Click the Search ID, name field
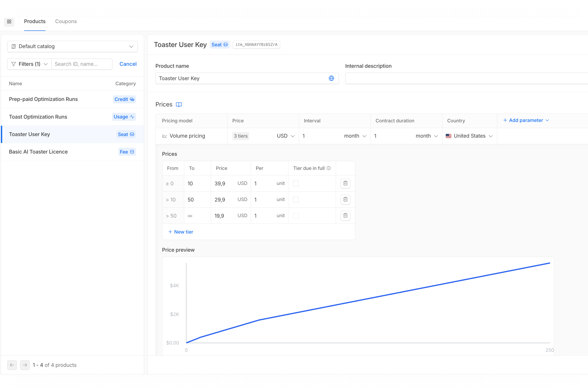588x392 pixels. point(82,64)
